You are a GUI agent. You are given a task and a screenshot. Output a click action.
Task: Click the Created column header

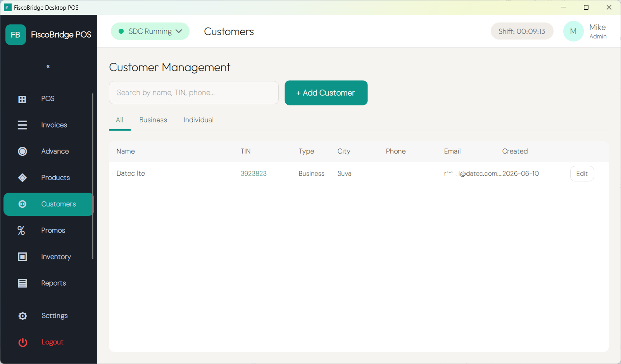pos(515,151)
